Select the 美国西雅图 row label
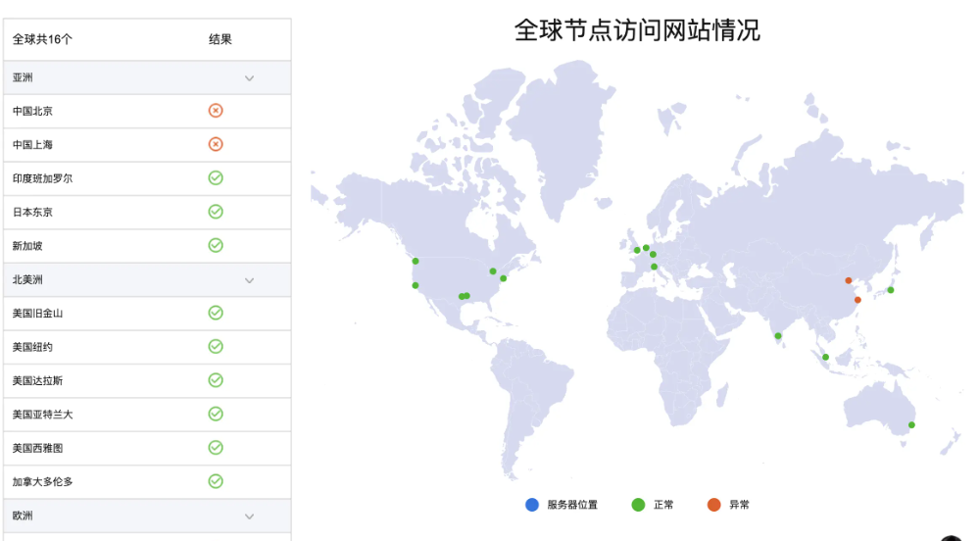This screenshot has width=980, height=541. coord(37,449)
